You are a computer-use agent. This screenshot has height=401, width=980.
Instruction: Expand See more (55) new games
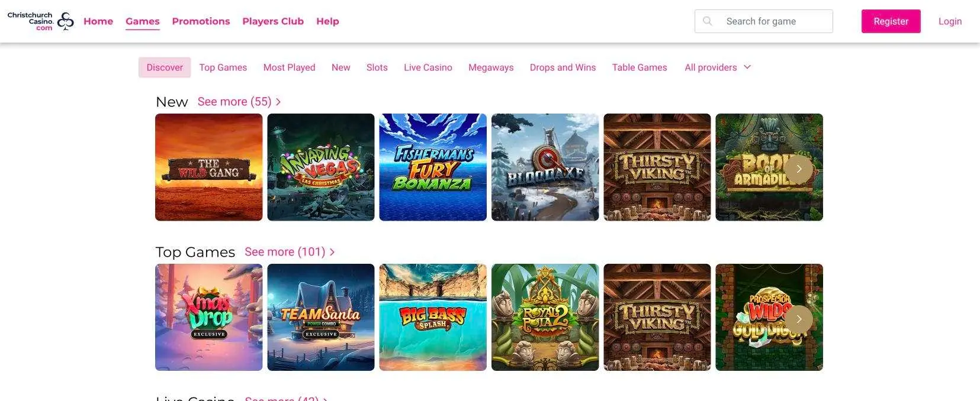coord(239,102)
